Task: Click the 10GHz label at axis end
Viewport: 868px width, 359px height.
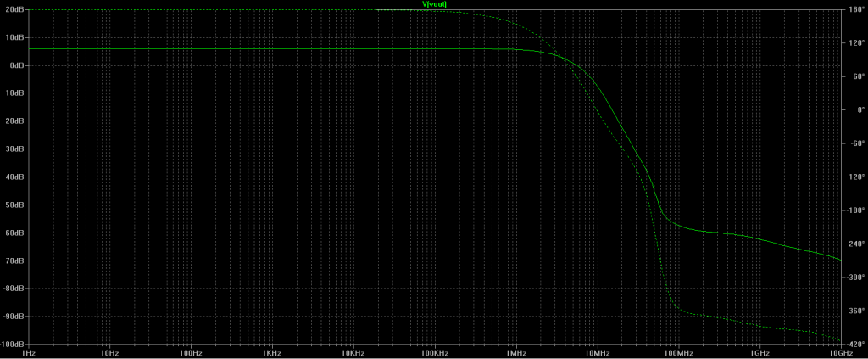Action: (839, 353)
